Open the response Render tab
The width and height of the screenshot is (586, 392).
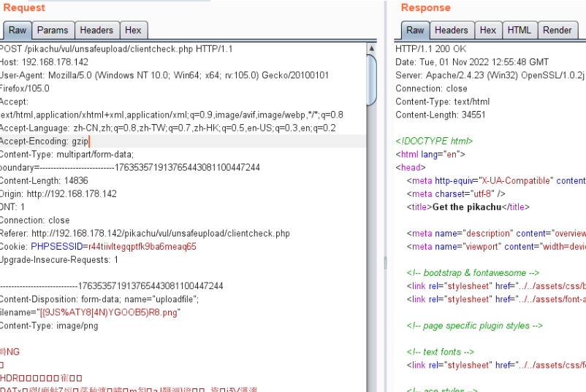[x=558, y=31]
